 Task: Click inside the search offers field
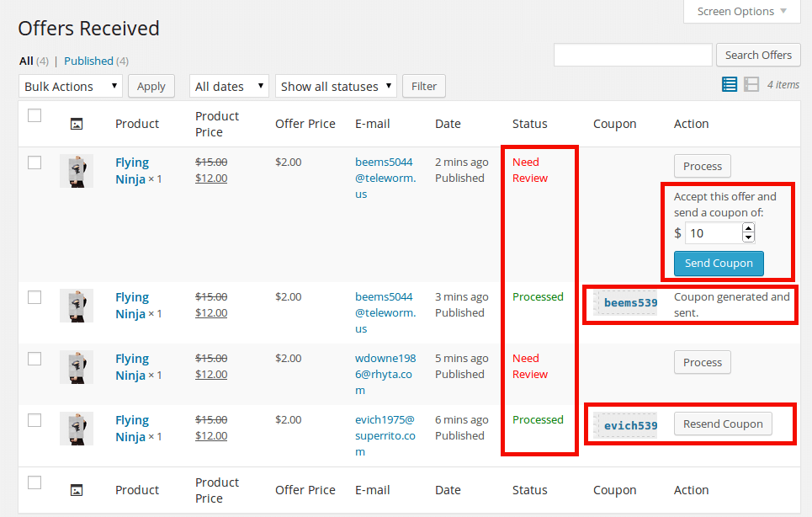click(633, 54)
